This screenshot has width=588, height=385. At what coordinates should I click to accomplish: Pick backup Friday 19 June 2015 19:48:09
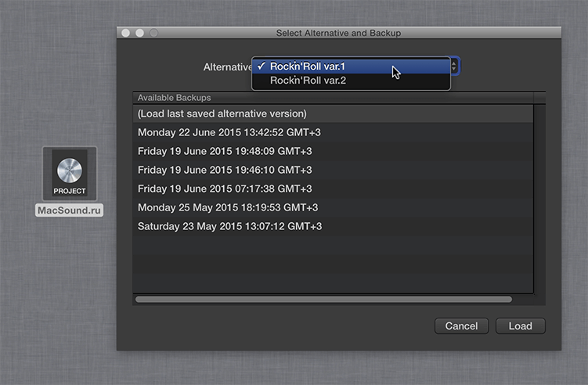click(333, 151)
